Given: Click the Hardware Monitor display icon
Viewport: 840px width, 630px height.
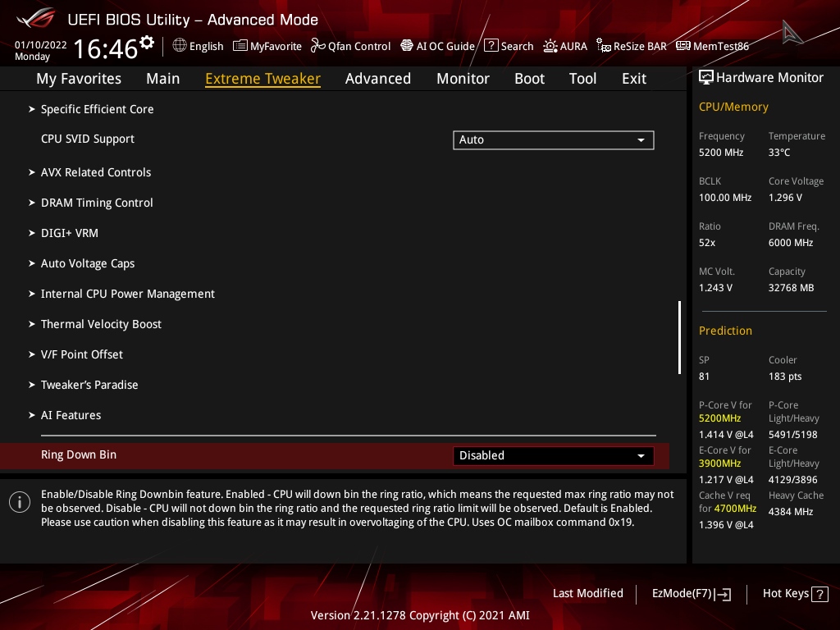Looking at the screenshot, I should tap(706, 78).
